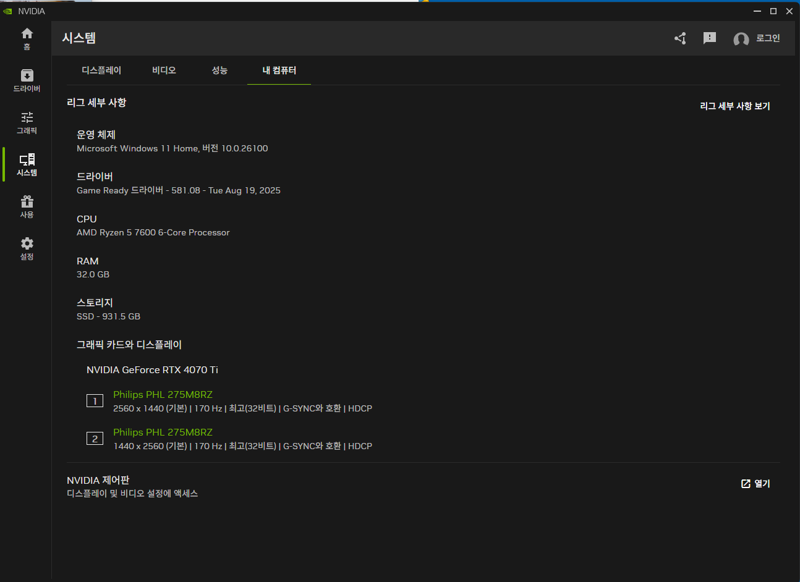800x582 pixels.
Task: Click the 1440 x 2560 display details line
Action: [242, 446]
